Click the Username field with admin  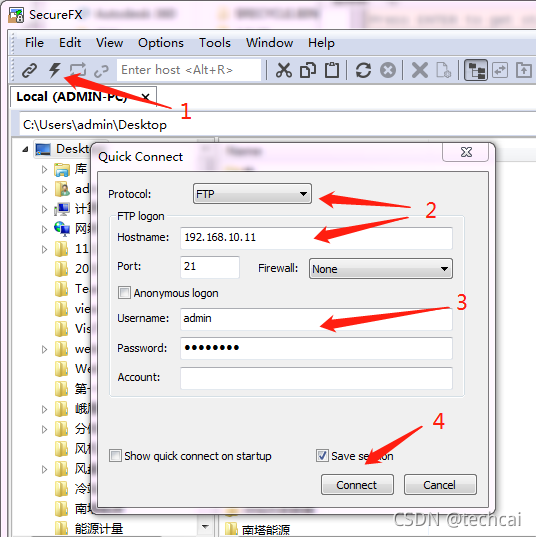[x=316, y=319]
